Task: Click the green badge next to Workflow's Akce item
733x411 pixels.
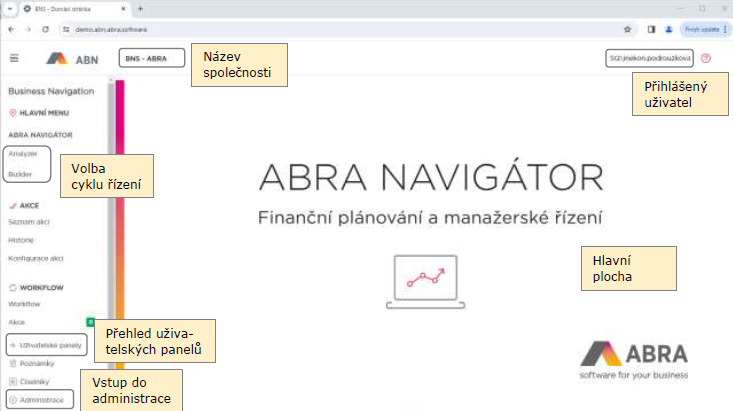Action: tap(91, 322)
